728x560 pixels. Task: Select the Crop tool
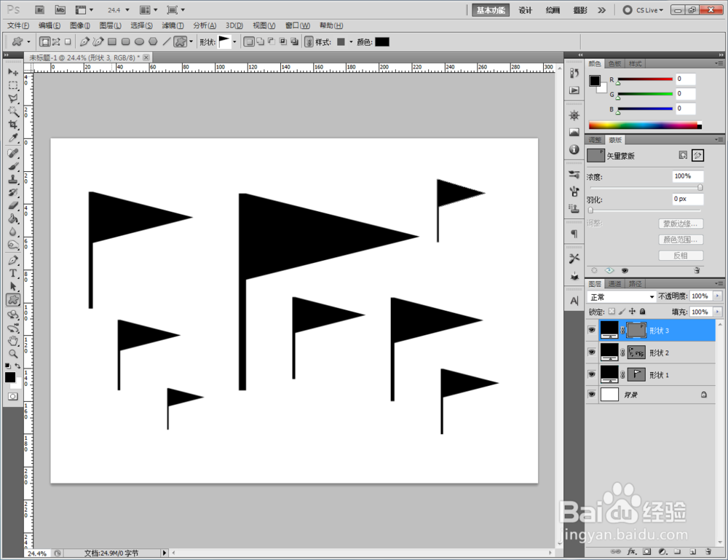pos(13,125)
